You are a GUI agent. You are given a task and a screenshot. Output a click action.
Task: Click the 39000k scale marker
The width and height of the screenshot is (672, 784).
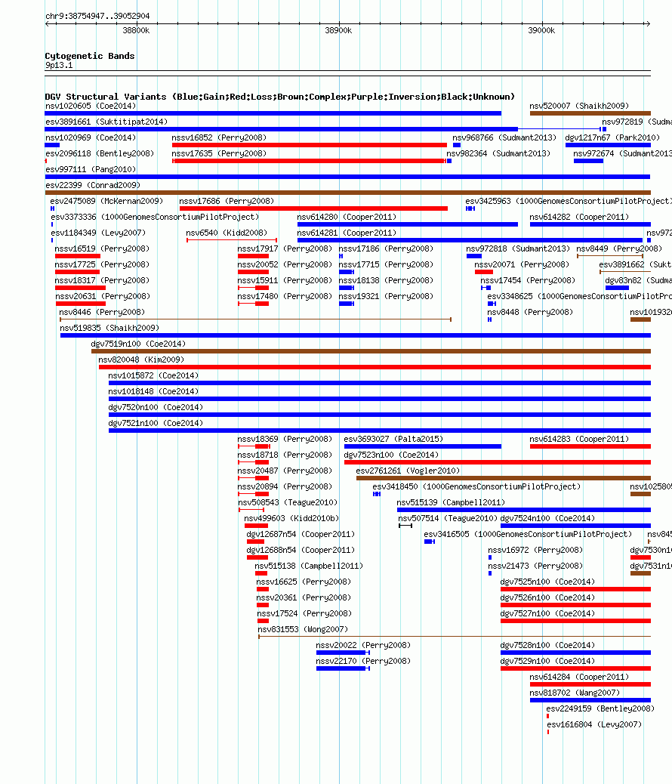[x=541, y=30]
